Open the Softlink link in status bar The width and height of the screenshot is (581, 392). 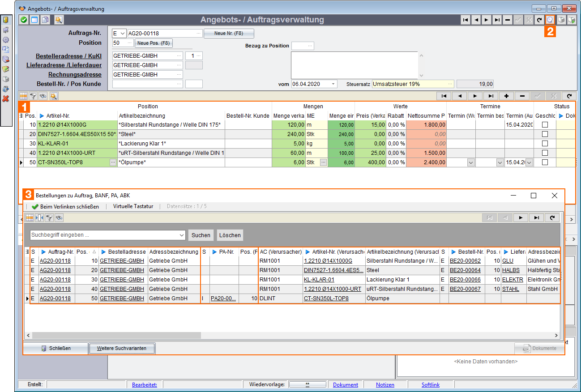point(431,385)
